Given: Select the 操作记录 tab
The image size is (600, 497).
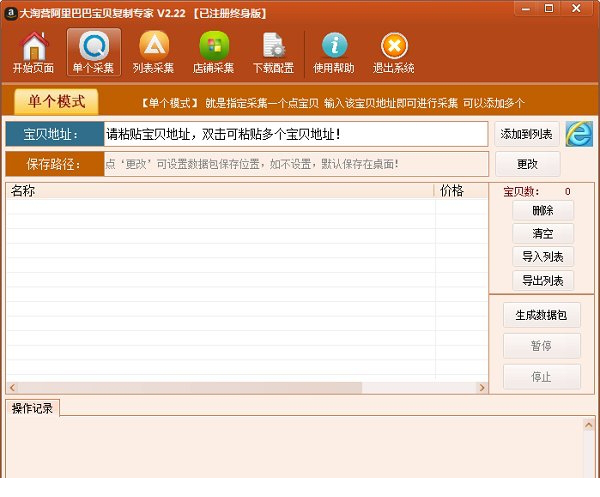Looking at the screenshot, I should point(32,408).
